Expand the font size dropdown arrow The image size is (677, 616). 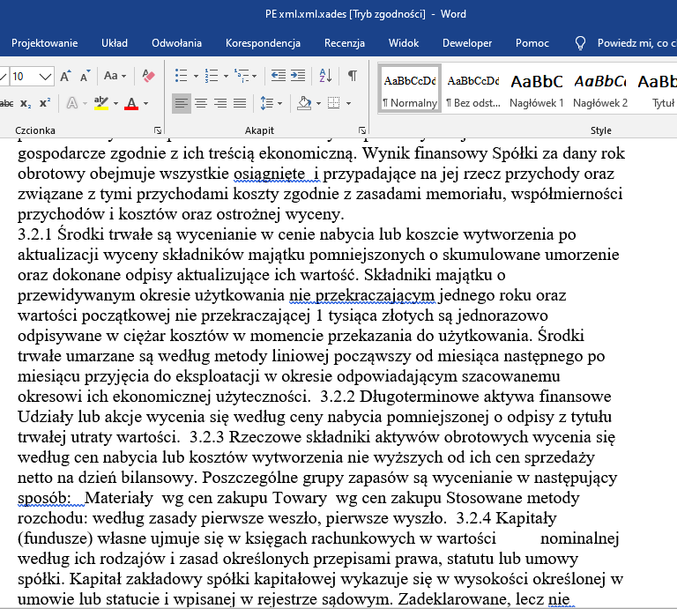point(45,77)
